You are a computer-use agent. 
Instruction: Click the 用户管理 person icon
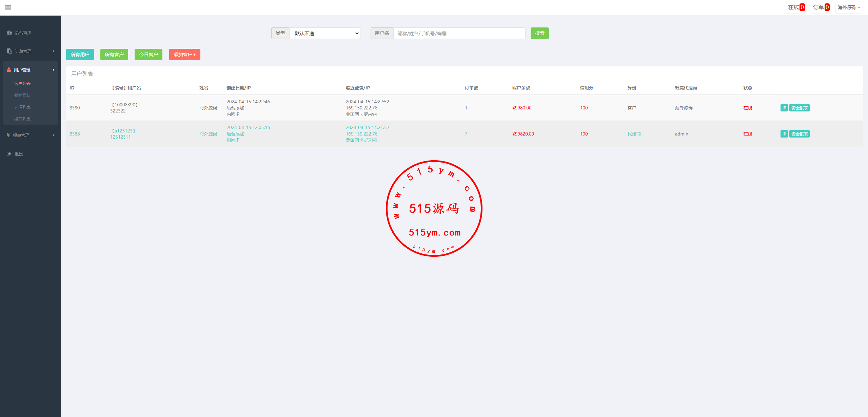[x=9, y=70]
